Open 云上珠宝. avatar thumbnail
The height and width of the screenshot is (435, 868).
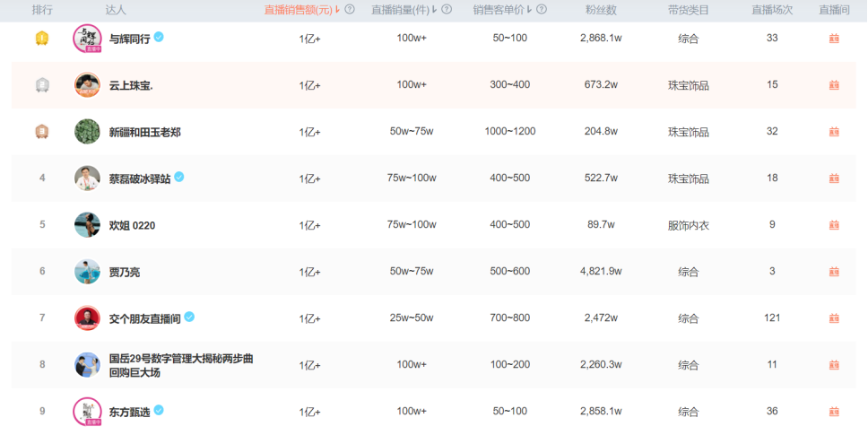(x=88, y=85)
